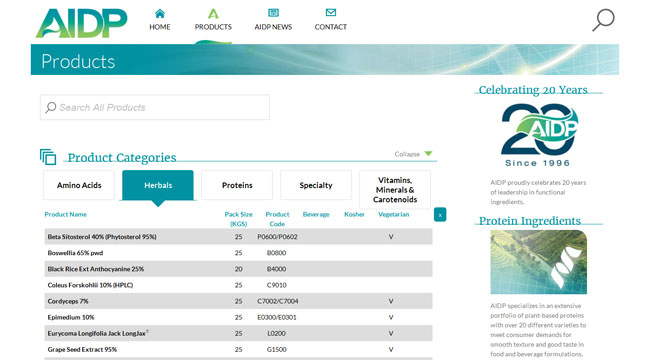The image size is (650, 360).
Task: Open the Home page via house icon
Action: pos(160,14)
